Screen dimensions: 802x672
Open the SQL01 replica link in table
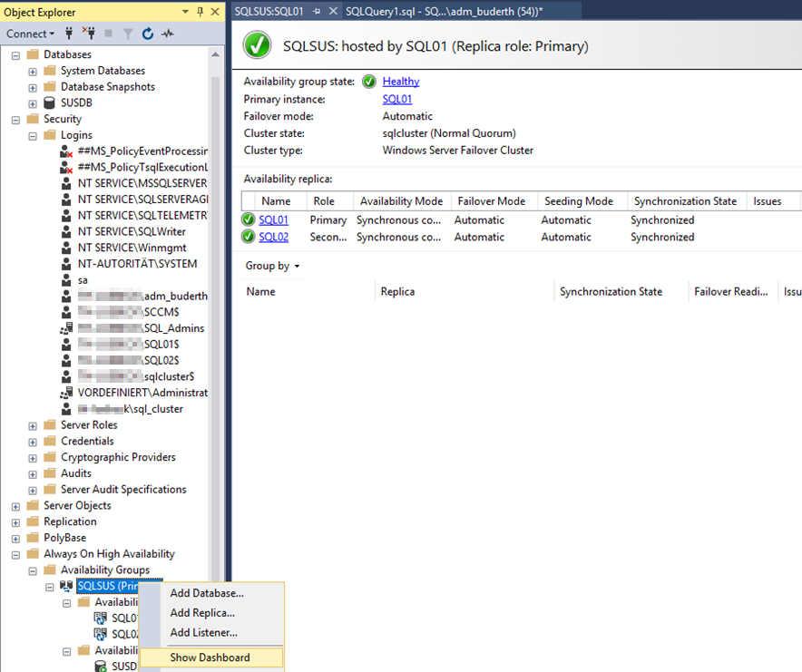[274, 219]
